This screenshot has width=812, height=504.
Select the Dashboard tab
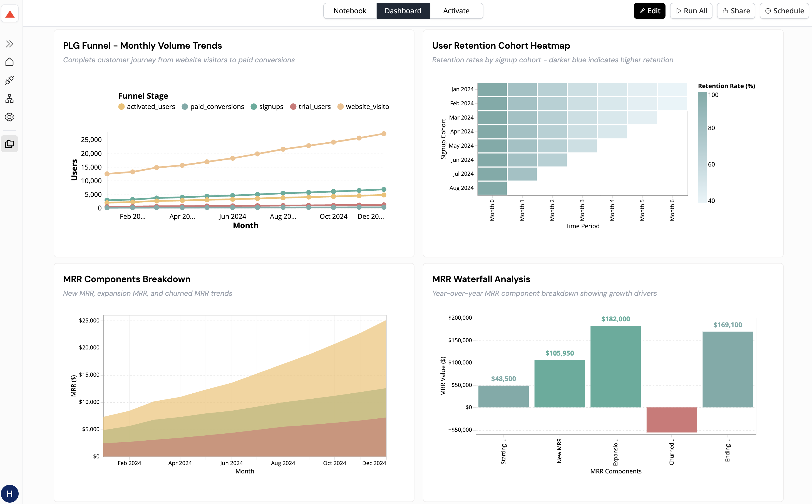pyautogui.click(x=403, y=11)
